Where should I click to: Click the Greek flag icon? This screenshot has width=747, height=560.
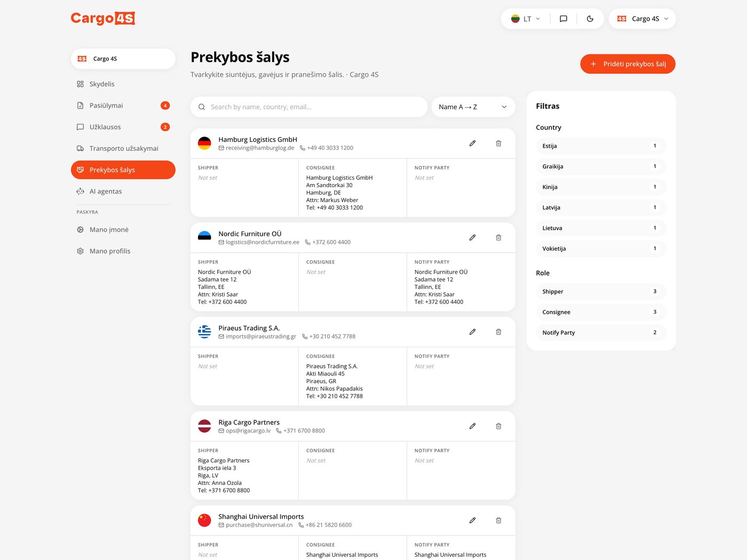(204, 332)
